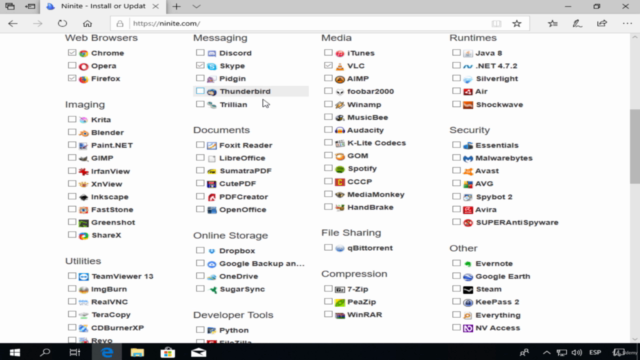Click the SUPERAntiSpyware label
Screen dimensions: 640x360
(x=517, y=222)
